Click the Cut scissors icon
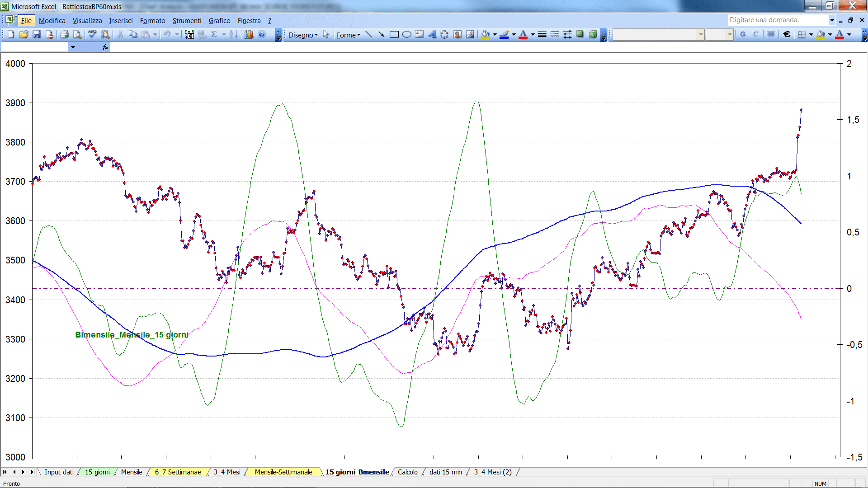The height and width of the screenshot is (488, 868). (x=120, y=34)
